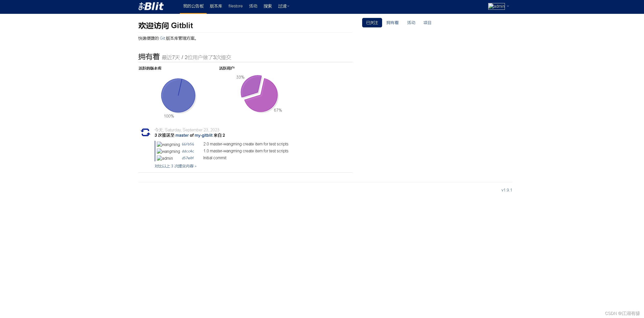Click the 最近7天 commits summary text
The height and width of the screenshot is (318, 644).
point(196,57)
